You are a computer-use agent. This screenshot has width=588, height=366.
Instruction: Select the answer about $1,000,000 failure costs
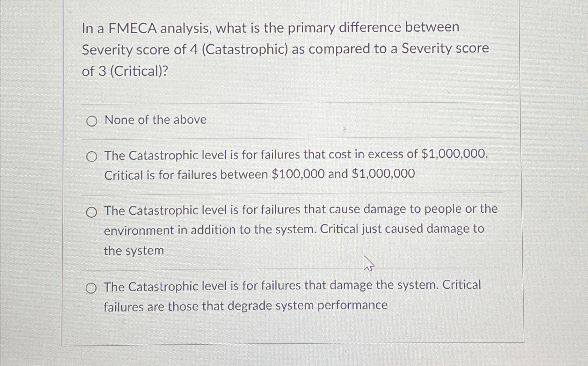92,156
